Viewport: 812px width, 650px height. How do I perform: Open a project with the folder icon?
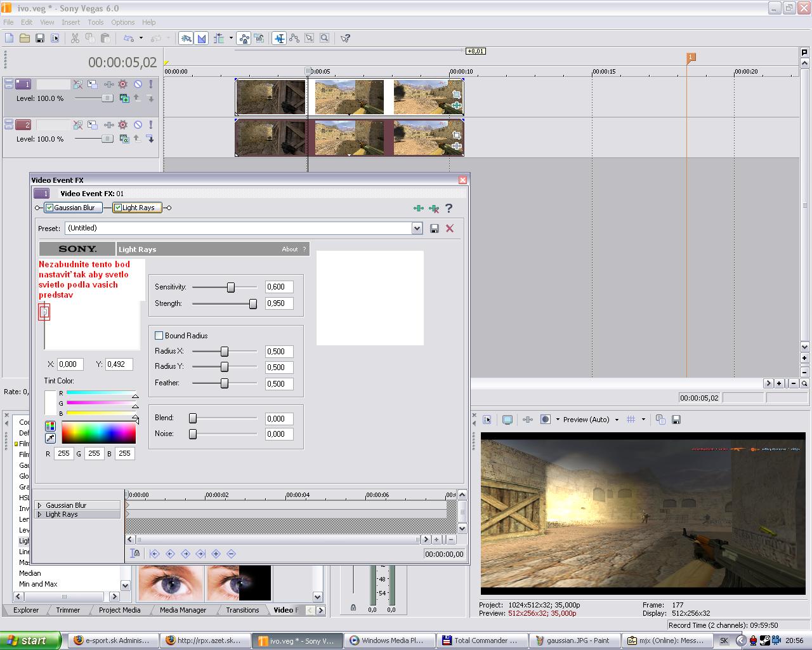[x=24, y=38]
